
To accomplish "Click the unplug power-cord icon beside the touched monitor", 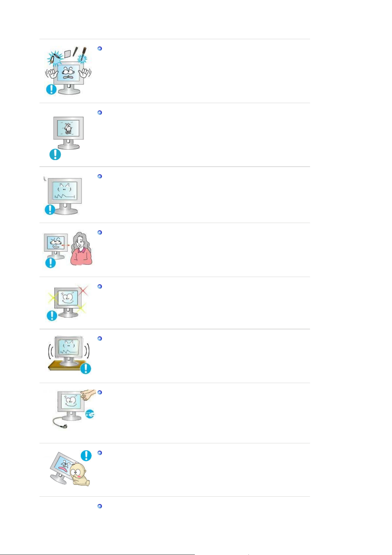I will [x=90, y=415].
